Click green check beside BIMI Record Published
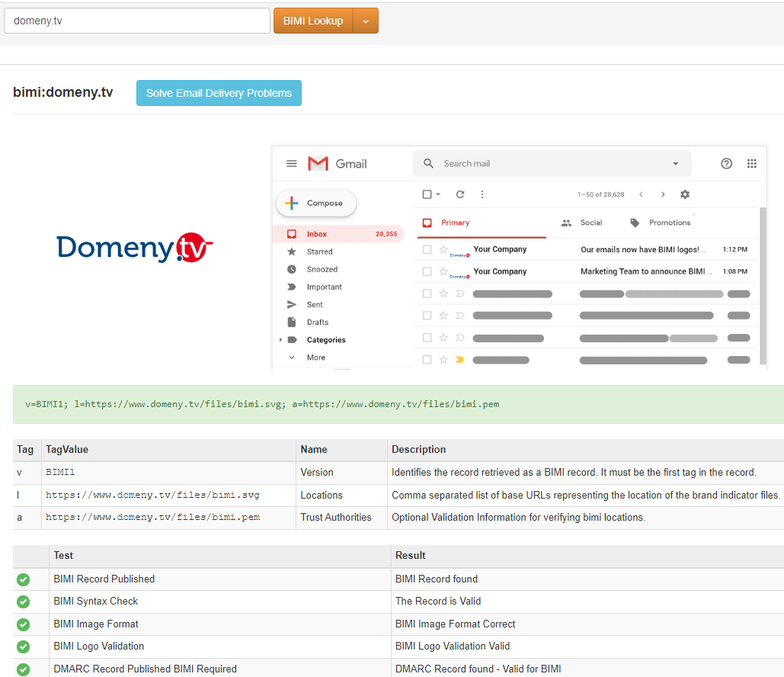 [x=23, y=579]
